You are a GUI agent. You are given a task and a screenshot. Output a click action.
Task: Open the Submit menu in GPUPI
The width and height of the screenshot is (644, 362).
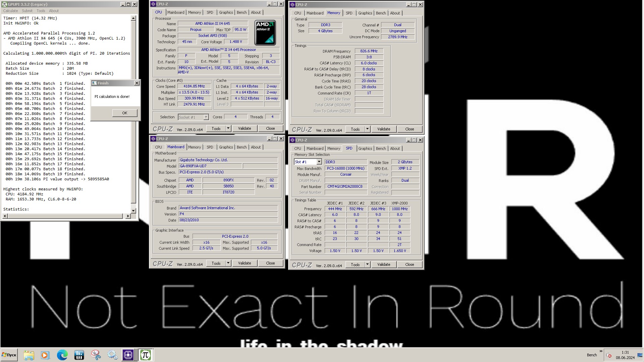coord(27,11)
